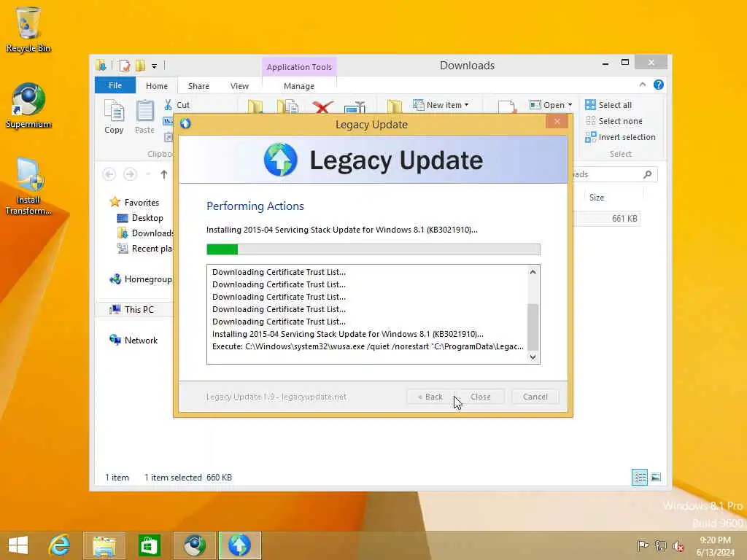Click the New folder quick access icon
Image resolution: width=747 pixels, height=560 pixels.
pos(140,65)
